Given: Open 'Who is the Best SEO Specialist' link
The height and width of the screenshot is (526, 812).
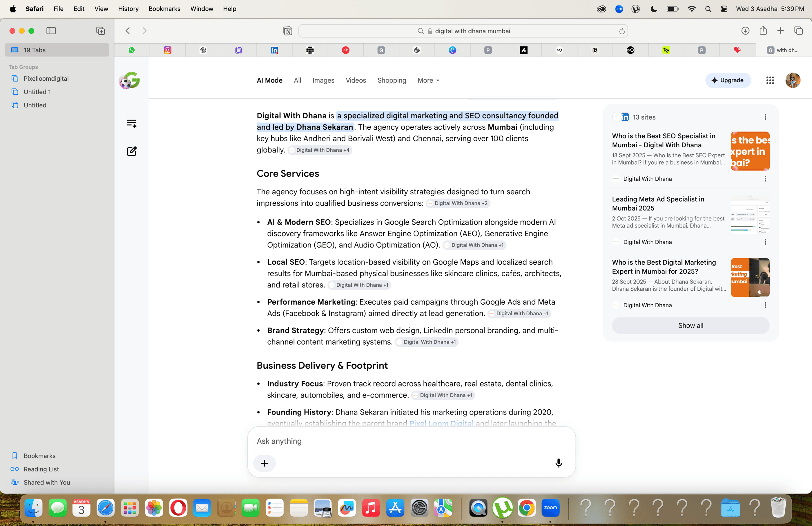Looking at the screenshot, I should [x=664, y=140].
